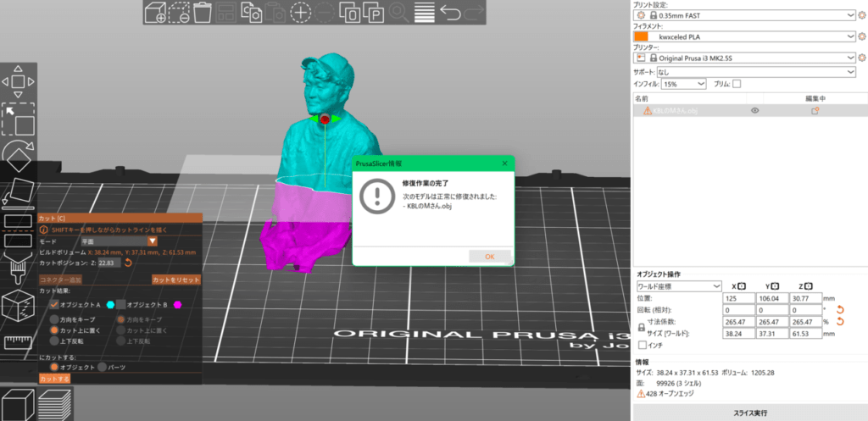Screen dimensions: 868x421
Task: Uncheck the オブジェクト A checkbox
Action: pyautogui.click(x=54, y=304)
